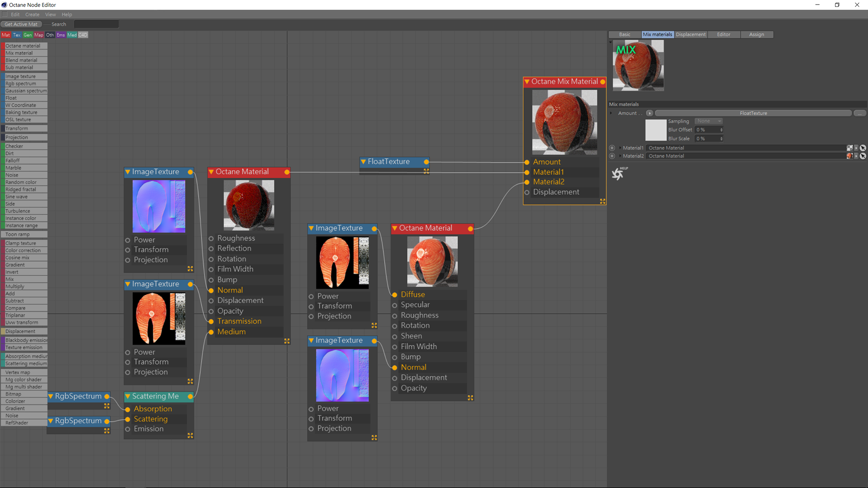Click the Octane Mix Material node resize handle

point(603,202)
